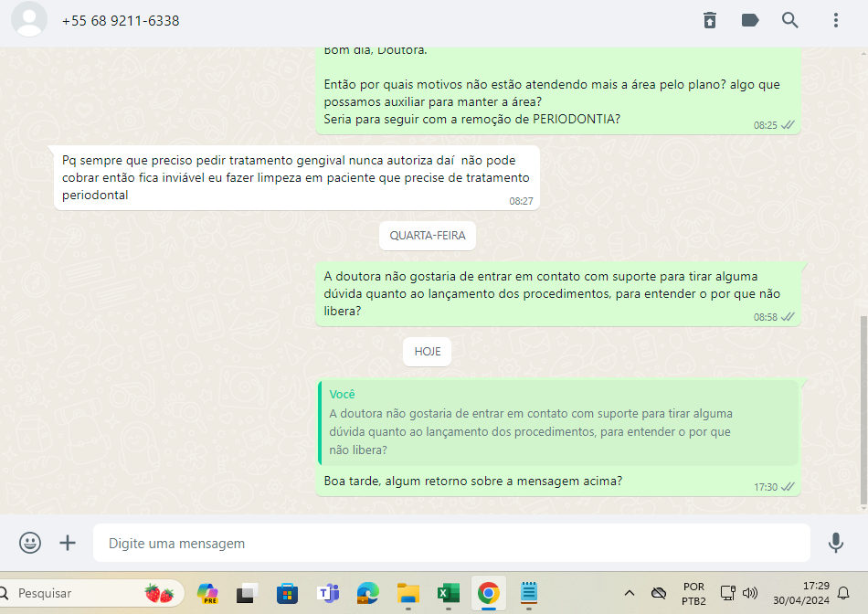Image resolution: width=868 pixels, height=614 pixels.
Task: Open clock and date 17:29 30/04/2024
Action: pos(801,593)
